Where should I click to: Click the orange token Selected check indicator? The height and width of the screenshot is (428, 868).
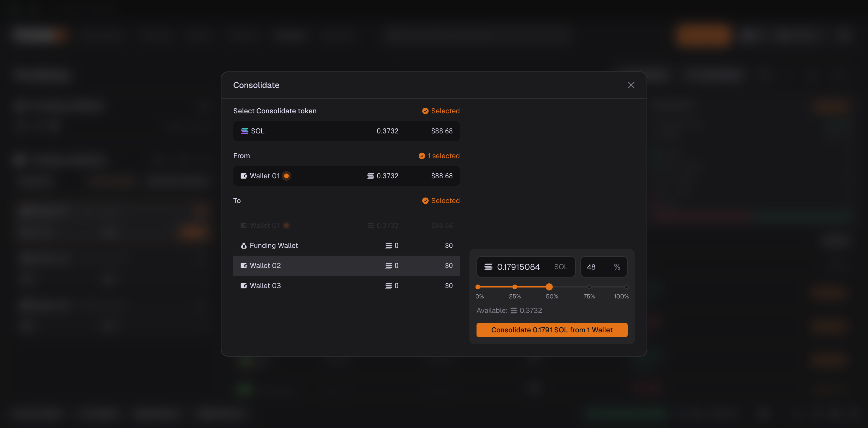[425, 111]
